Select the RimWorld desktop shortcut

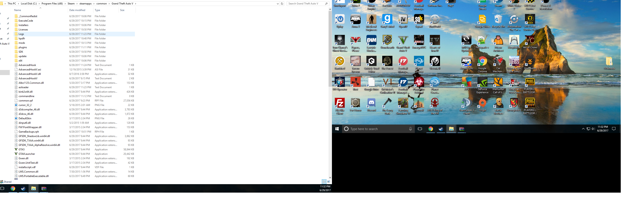(435, 21)
